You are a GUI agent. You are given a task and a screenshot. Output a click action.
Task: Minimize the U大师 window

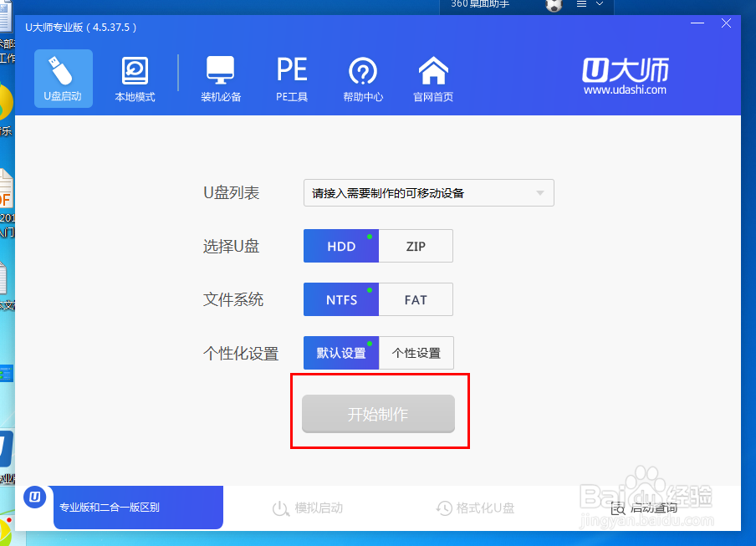point(697,23)
